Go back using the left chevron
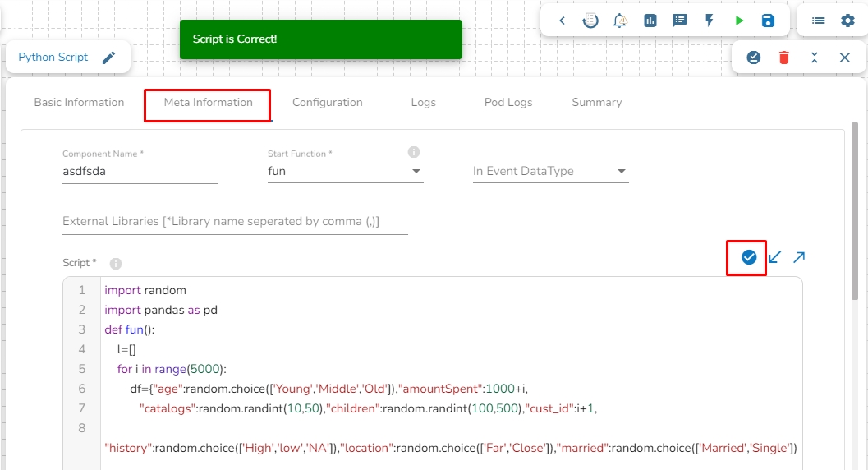This screenshot has height=470, width=868. pyautogui.click(x=562, y=21)
